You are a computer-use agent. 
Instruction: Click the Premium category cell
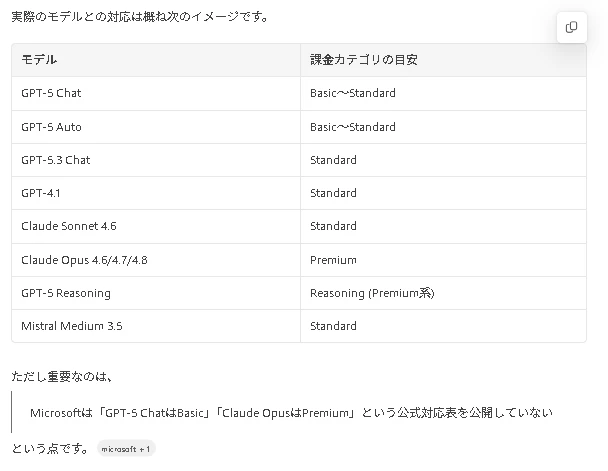443,260
